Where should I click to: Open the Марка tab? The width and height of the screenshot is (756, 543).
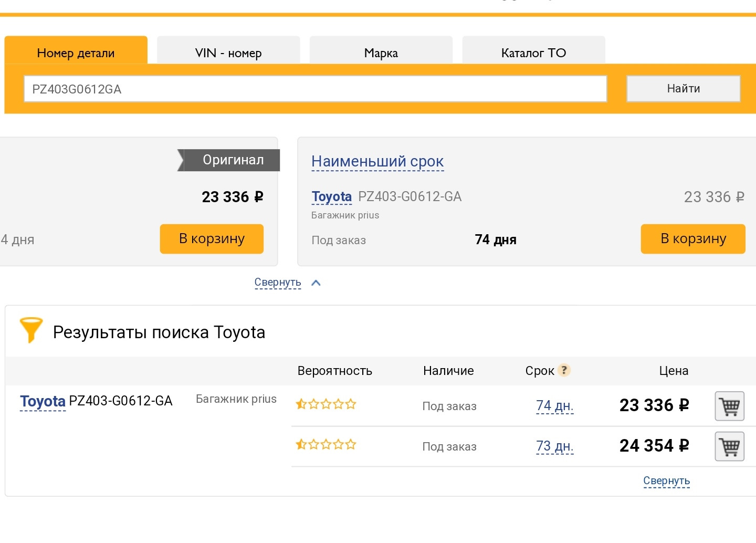pos(381,50)
